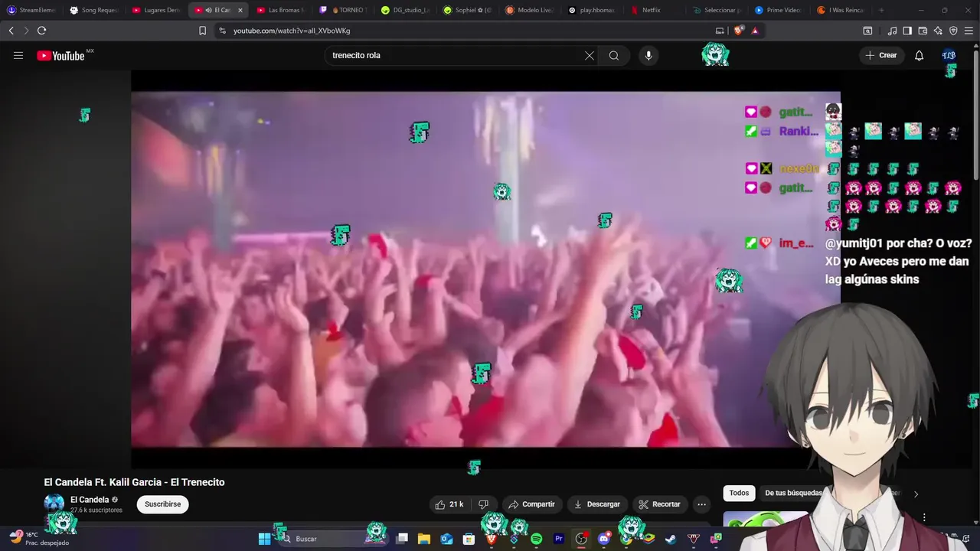Switch to the StreamElements tab
This screenshot has height=551, width=980.
tap(31, 10)
